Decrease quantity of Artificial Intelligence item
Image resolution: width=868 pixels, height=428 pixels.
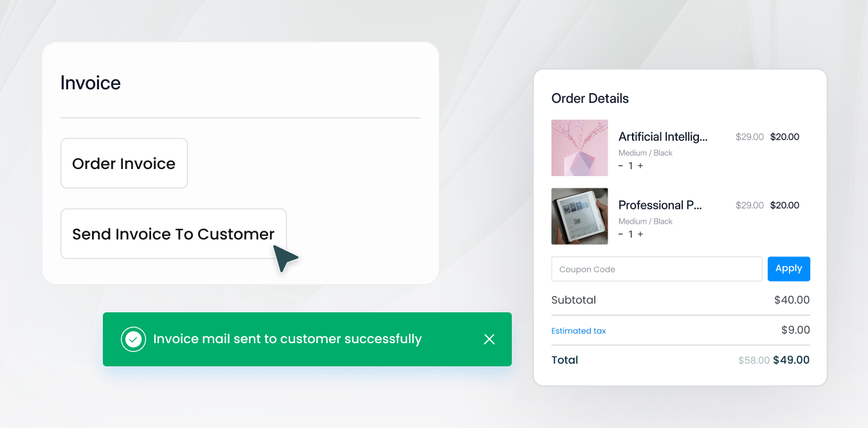(620, 166)
